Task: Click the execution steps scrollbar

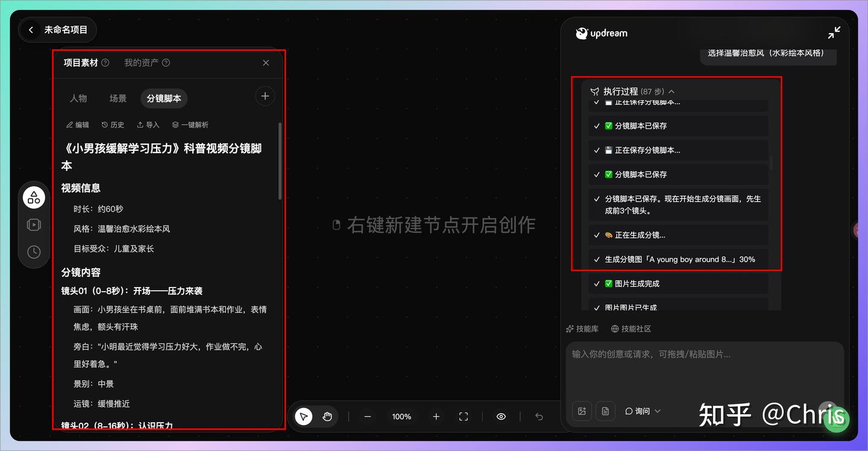Action: click(x=771, y=163)
